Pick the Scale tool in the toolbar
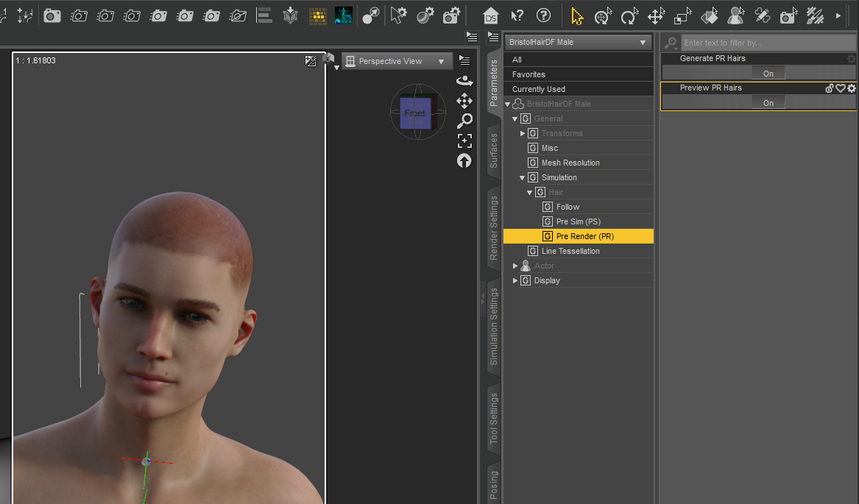Screen dimensions: 859x504 tap(682, 15)
